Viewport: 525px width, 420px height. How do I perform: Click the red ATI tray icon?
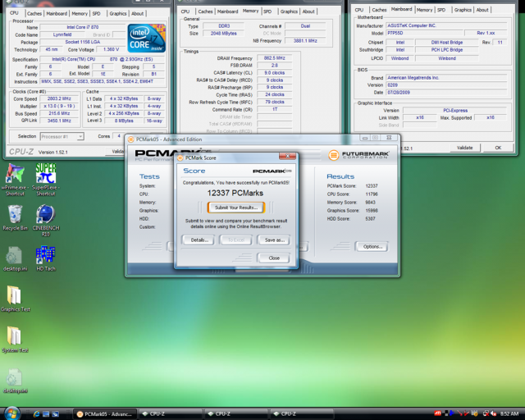pyautogui.click(x=437, y=414)
